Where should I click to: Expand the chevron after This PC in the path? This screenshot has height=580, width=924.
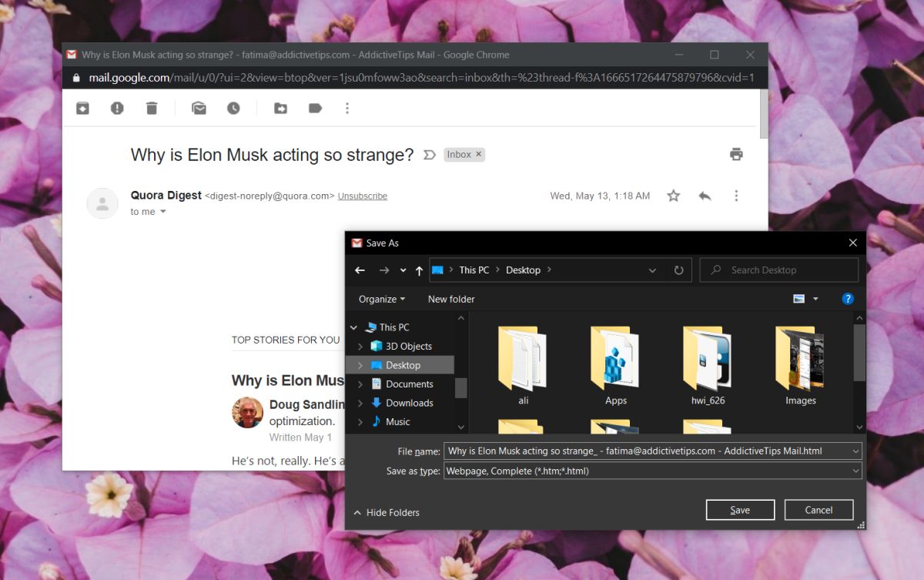point(497,270)
